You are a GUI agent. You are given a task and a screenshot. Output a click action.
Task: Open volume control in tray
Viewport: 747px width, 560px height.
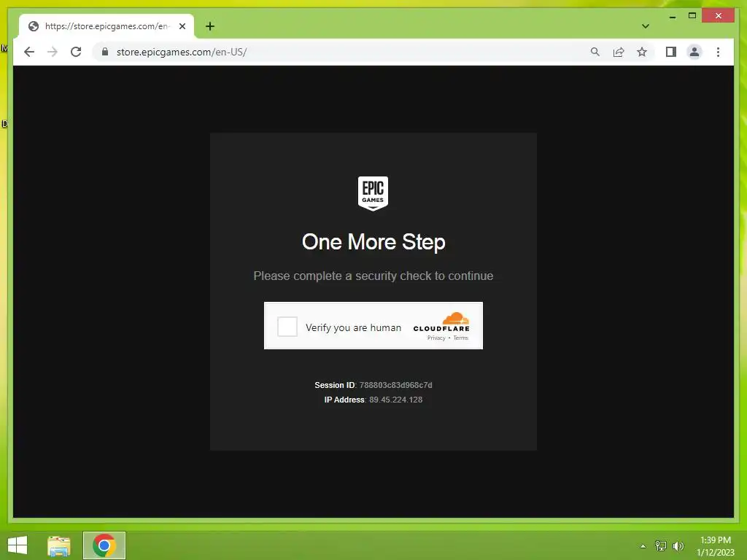678,545
